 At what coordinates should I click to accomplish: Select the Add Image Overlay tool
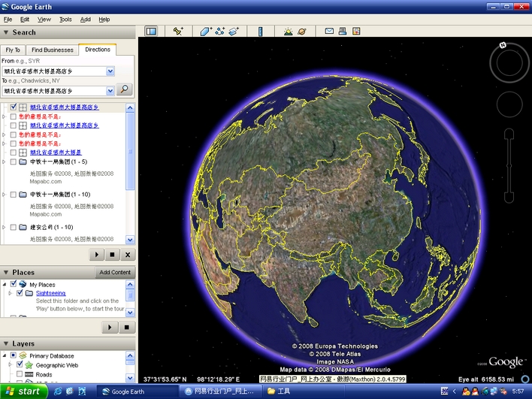(234, 32)
